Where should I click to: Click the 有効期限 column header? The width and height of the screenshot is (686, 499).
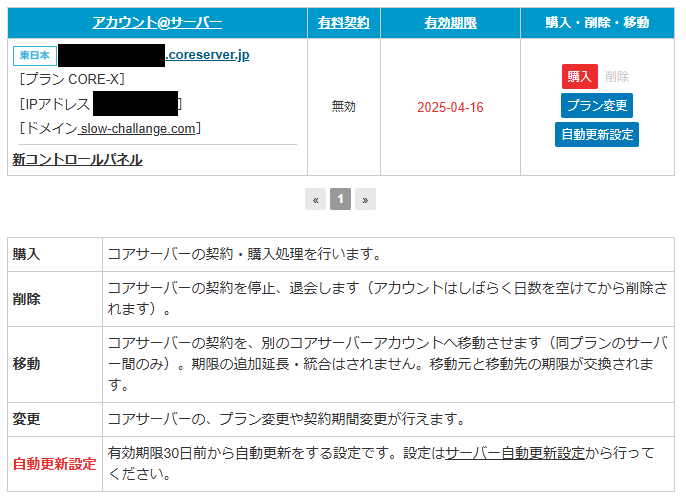450,22
